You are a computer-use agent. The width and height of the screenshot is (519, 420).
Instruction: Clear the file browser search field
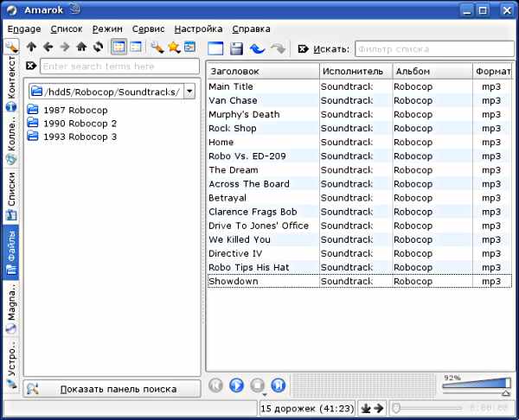(x=31, y=66)
